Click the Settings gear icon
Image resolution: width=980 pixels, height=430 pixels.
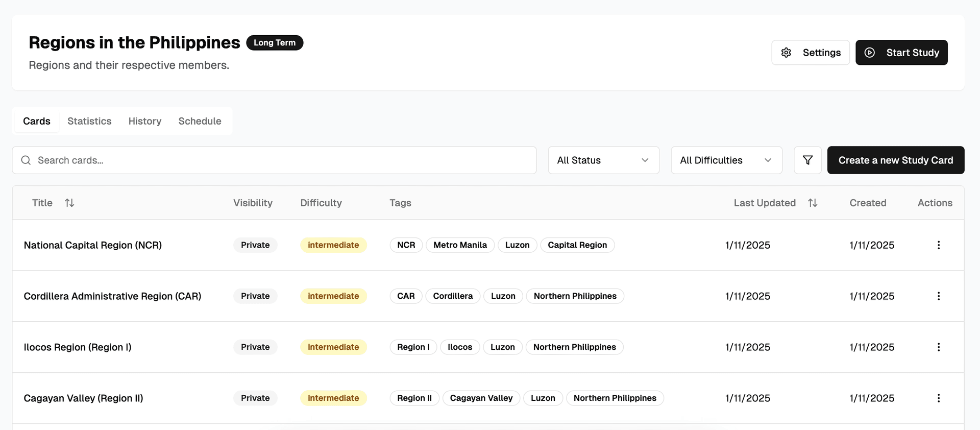tap(786, 53)
